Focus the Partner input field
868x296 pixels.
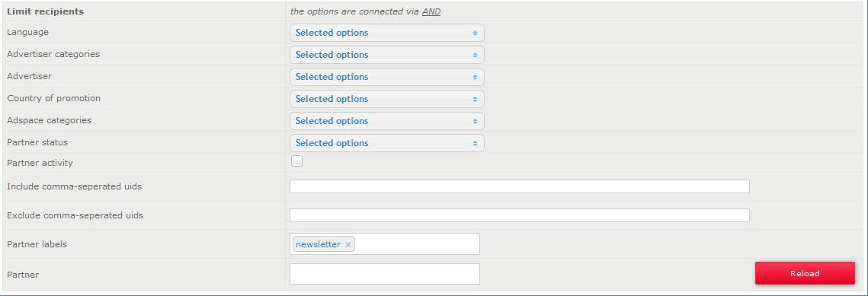tap(384, 274)
